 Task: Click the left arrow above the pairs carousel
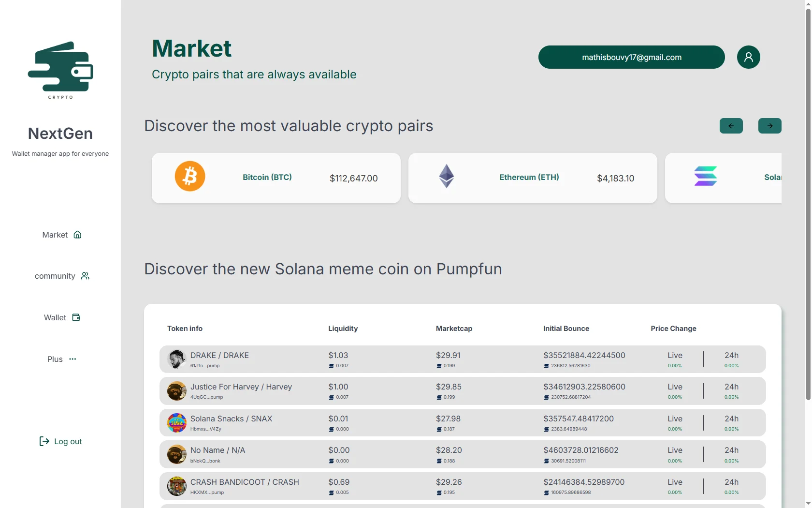(731, 126)
